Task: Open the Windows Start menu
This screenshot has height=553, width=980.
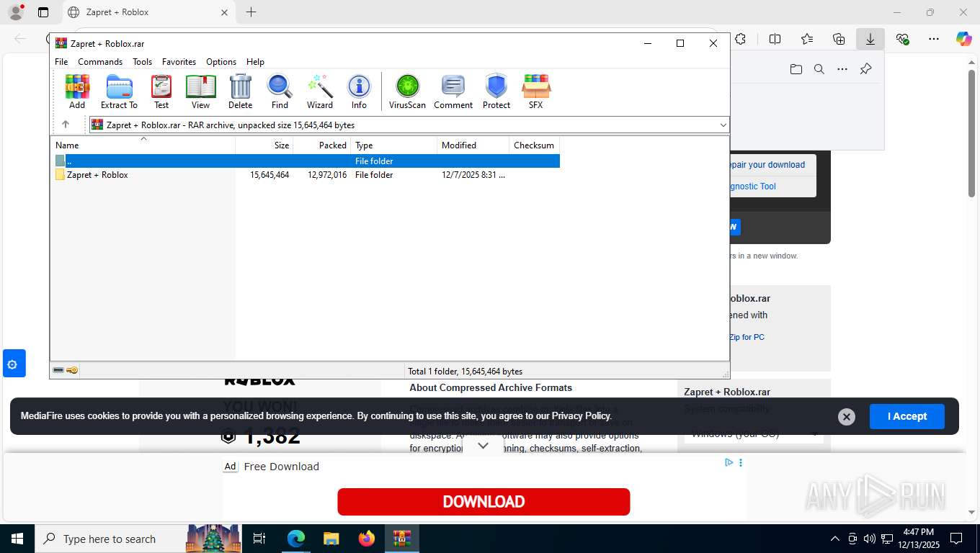Action: click(17, 539)
